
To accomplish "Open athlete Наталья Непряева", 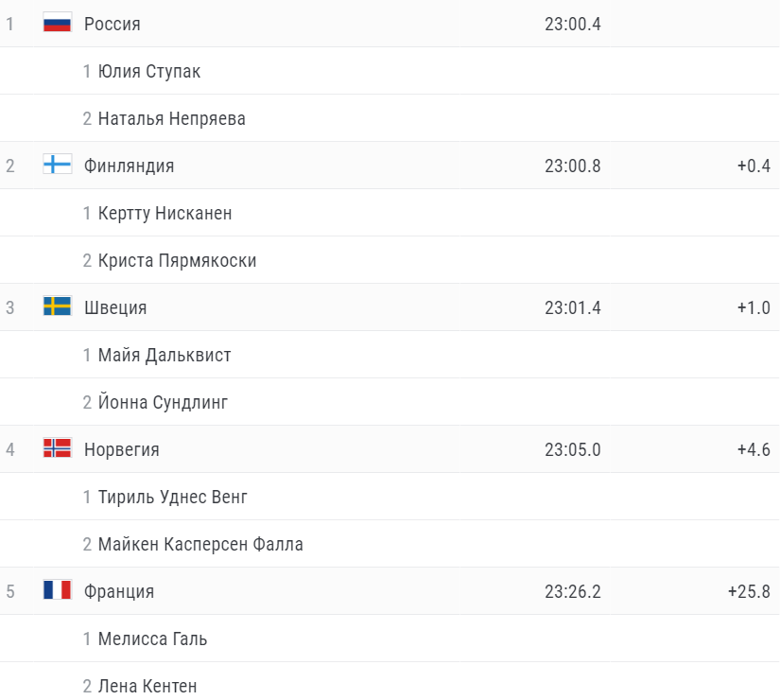I will pos(172,118).
